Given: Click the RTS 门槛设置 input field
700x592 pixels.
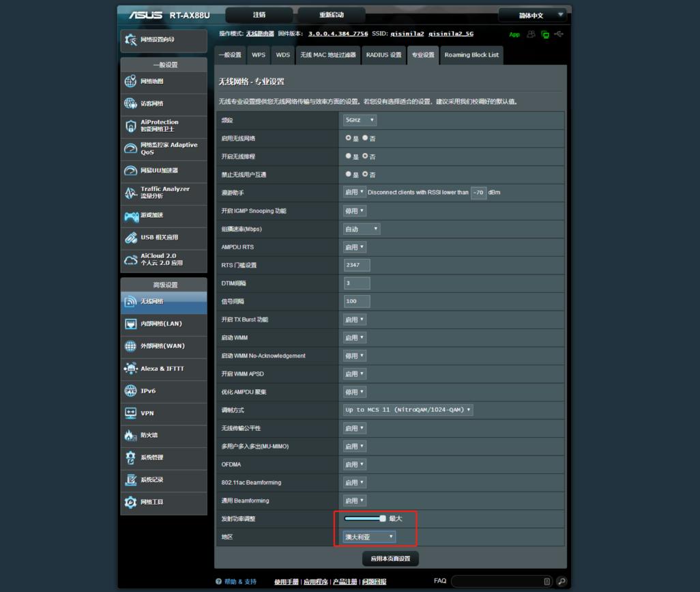Looking at the screenshot, I should (356, 265).
